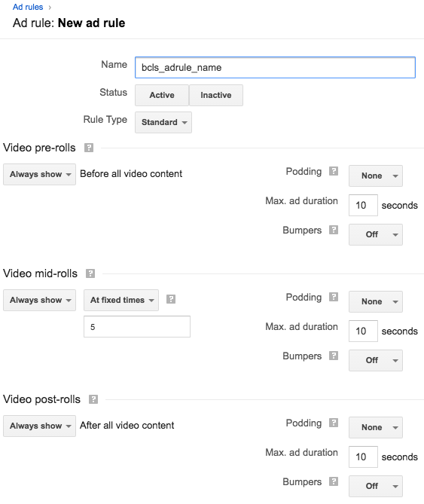Open help icon beside Video mid-rolls heading

[x=90, y=273]
